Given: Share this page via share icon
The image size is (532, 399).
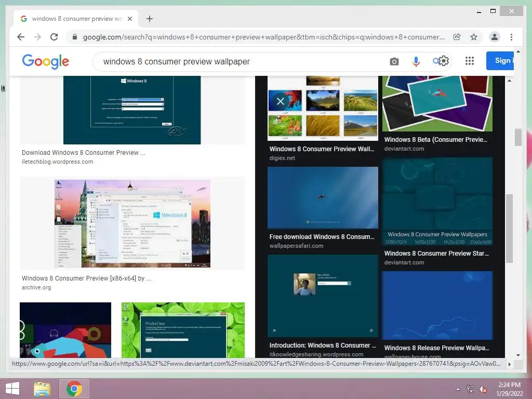Looking at the screenshot, I should (457, 37).
